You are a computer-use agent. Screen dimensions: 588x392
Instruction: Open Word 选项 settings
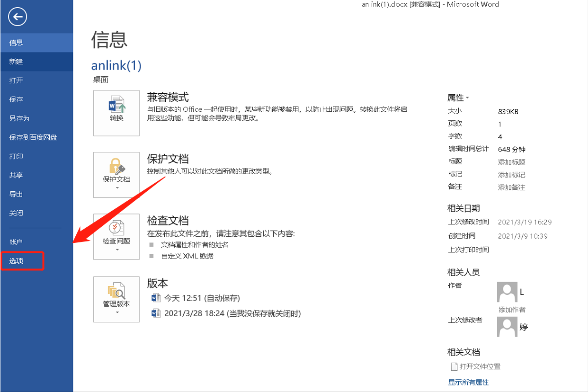tap(36, 261)
